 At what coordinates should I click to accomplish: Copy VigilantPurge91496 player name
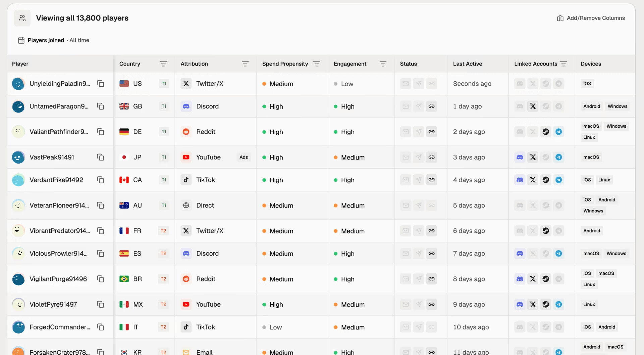coord(100,279)
